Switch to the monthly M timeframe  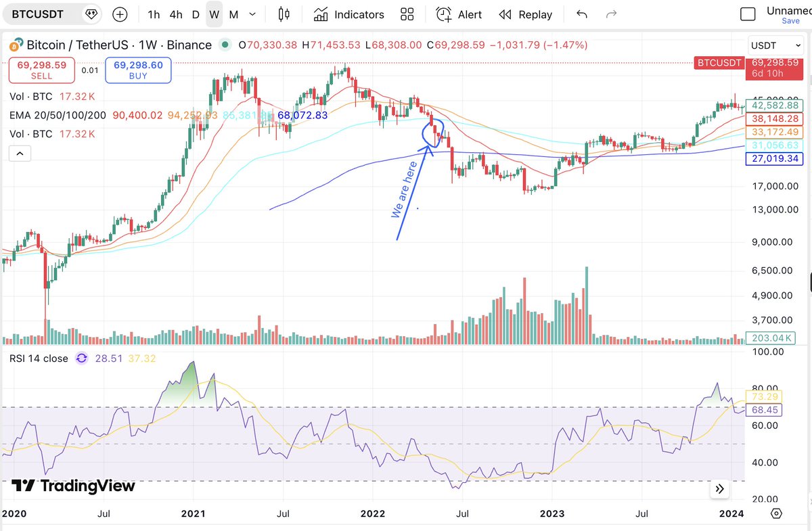click(233, 14)
